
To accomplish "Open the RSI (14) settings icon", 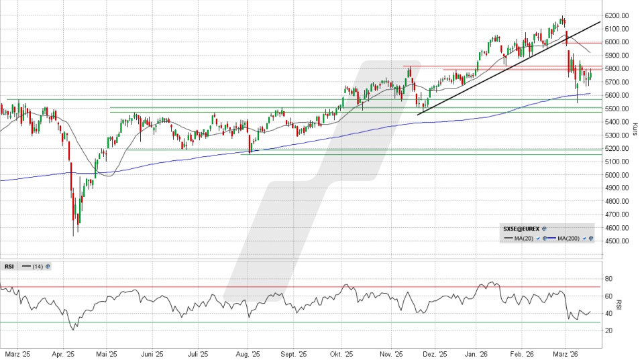I will [x=48, y=266].
